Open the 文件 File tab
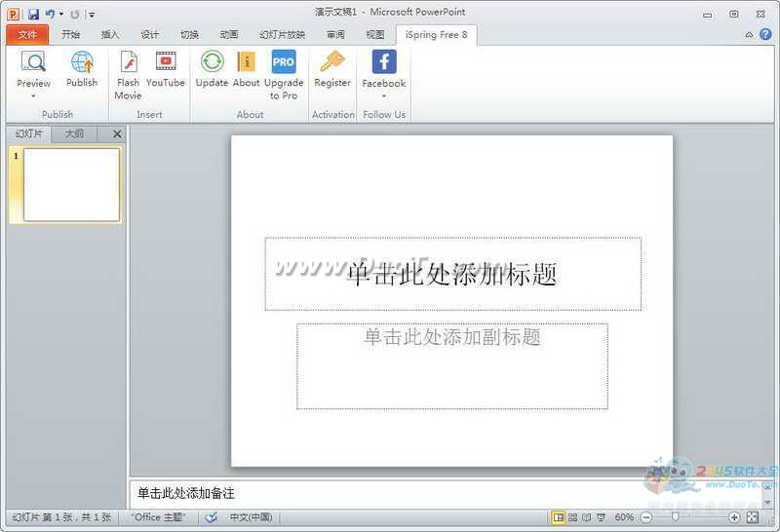The height and width of the screenshot is (532, 780). 27,34
